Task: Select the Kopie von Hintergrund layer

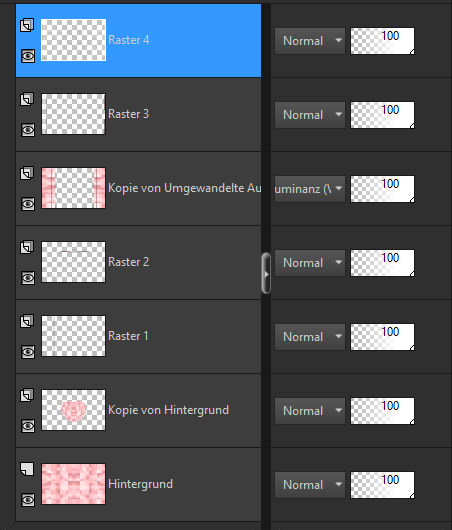Action: [138, 410]
